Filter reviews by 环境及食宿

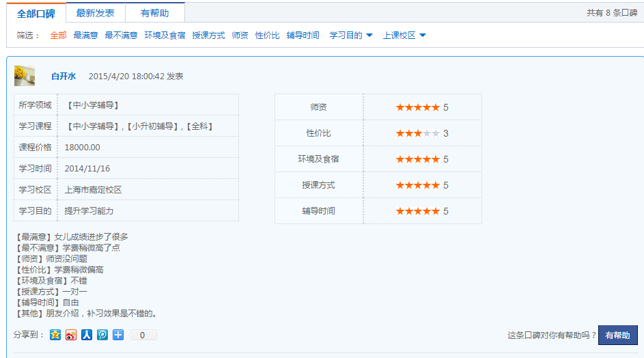click(x=165, y=36)
